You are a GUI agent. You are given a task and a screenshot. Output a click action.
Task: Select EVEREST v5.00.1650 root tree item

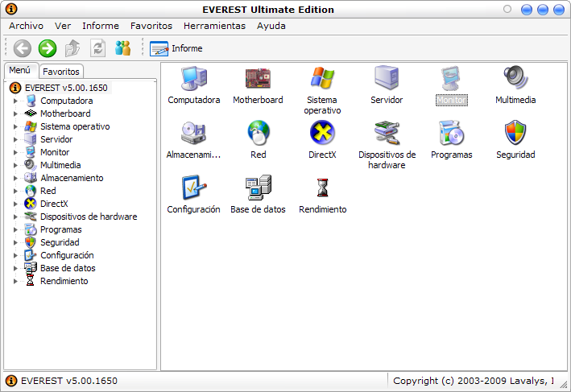65,88
